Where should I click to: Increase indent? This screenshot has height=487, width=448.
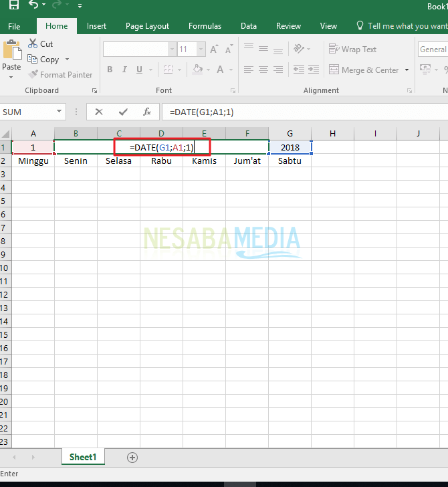314,70
